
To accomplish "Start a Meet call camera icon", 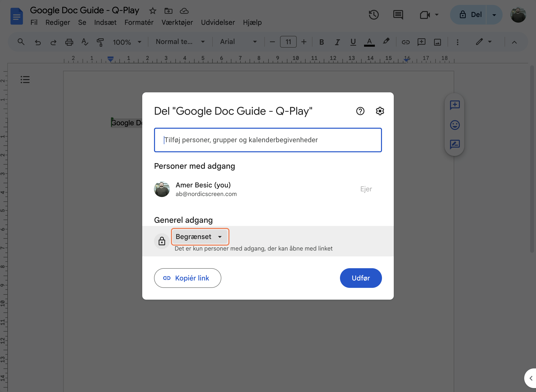I will 425,15.
